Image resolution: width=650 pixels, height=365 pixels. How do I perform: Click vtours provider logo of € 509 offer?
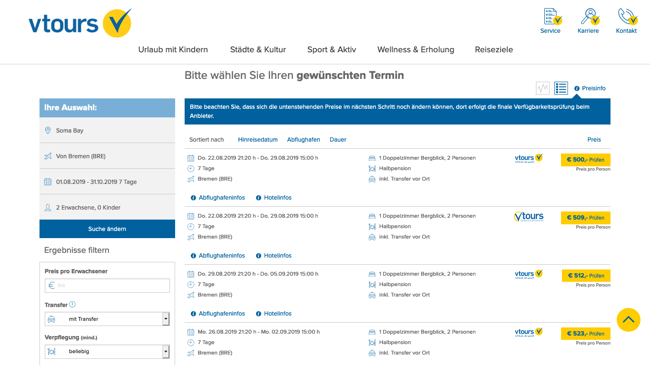(x=529, y=217)
